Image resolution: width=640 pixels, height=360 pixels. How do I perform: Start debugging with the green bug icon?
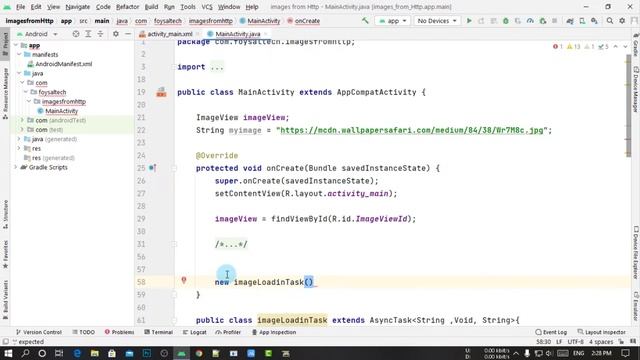506,20
